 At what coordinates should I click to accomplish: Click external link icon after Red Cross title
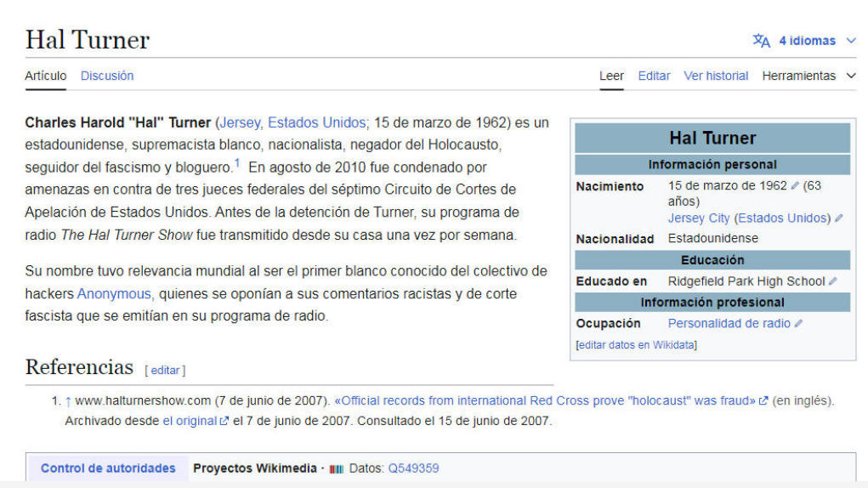[763, 401]
